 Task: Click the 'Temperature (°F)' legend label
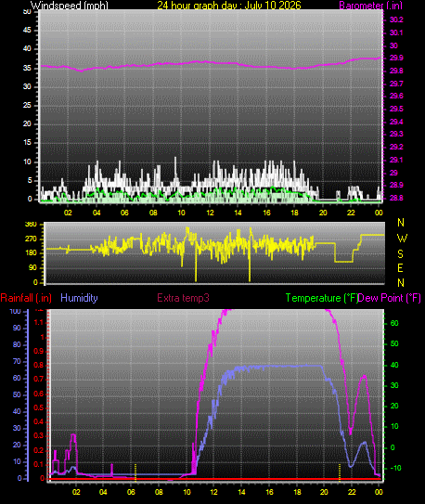[322, 298]
